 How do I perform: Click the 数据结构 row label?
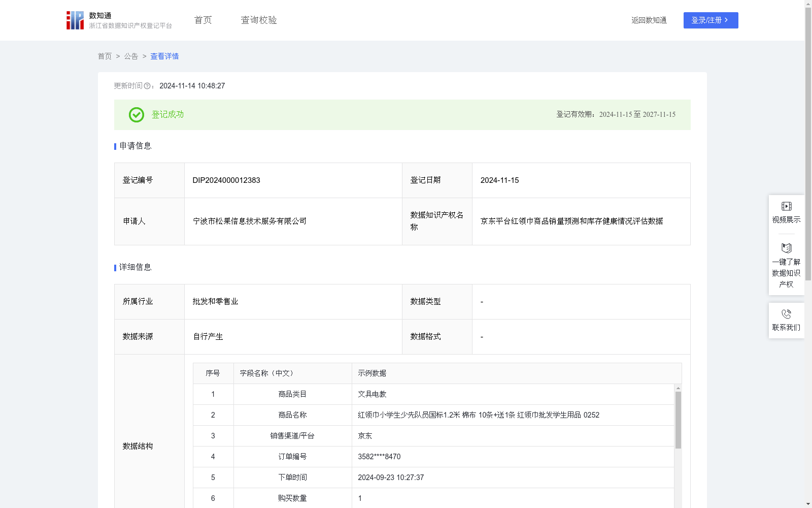[x=138, y=446]
